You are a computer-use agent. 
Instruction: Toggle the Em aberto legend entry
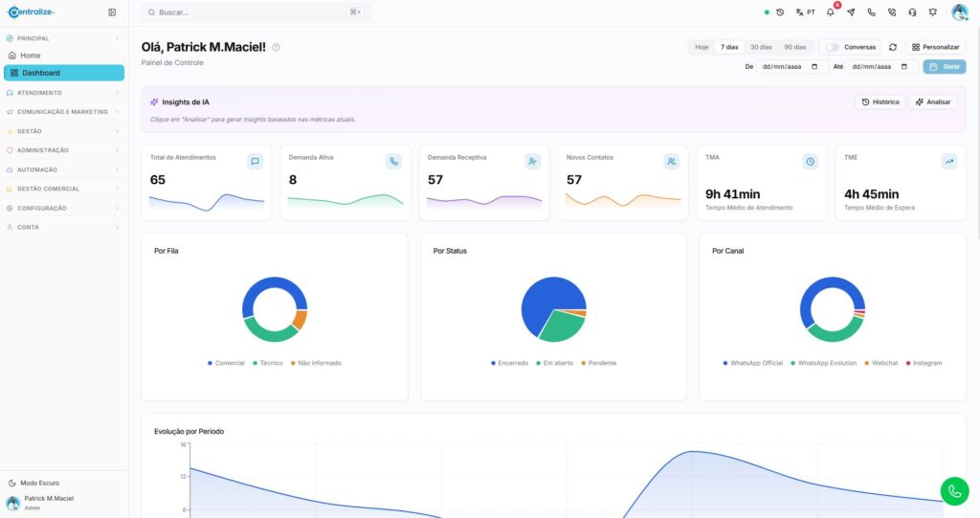[x=554, y=363]
